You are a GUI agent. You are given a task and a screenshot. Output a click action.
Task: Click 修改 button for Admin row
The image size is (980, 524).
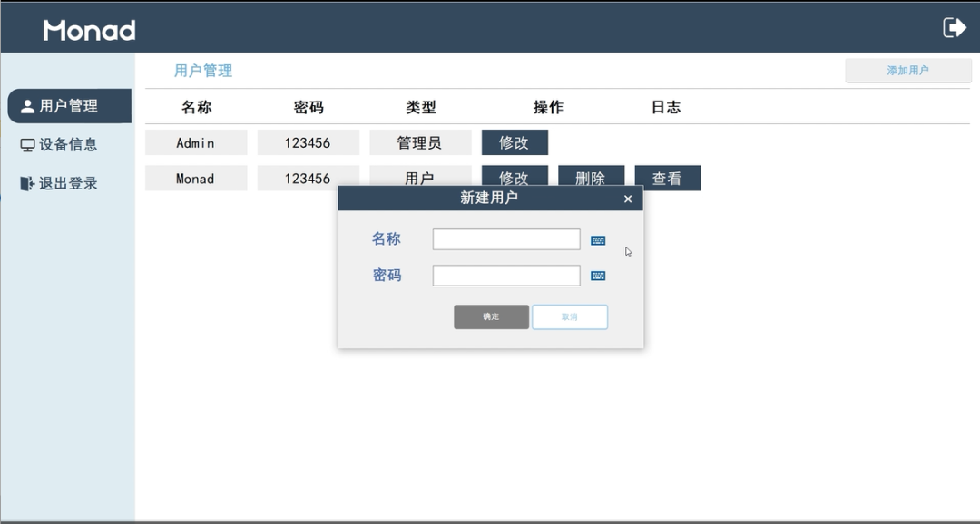(x=514, y=142)
